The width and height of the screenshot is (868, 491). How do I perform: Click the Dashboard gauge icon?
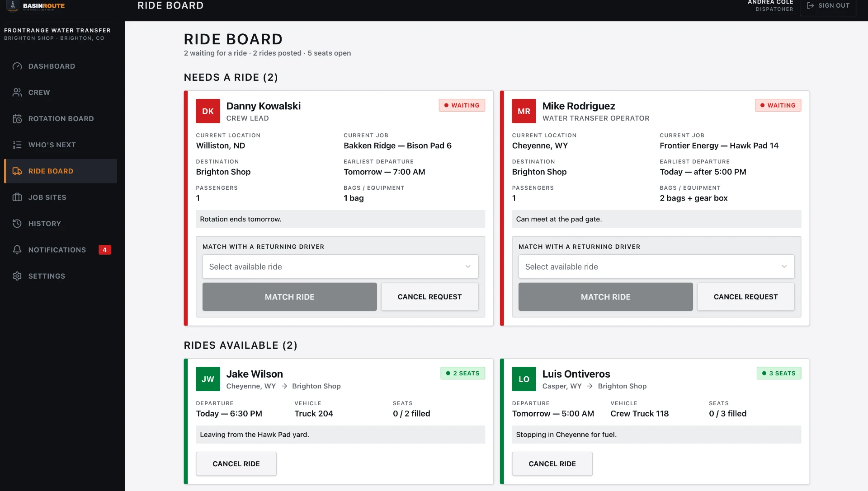pyautogui.click(x=17, y=66)
